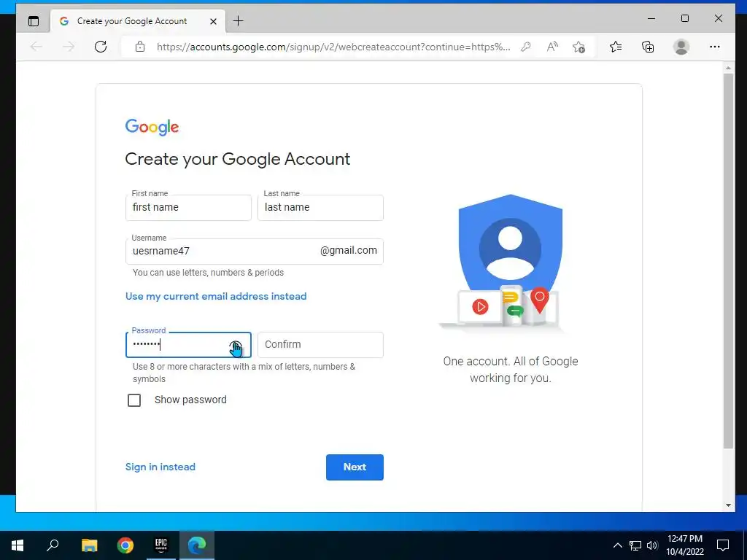This screenshot has width=747, height=560.
Task: Open Windows taskbar search
Action: (x=53, y=545)
